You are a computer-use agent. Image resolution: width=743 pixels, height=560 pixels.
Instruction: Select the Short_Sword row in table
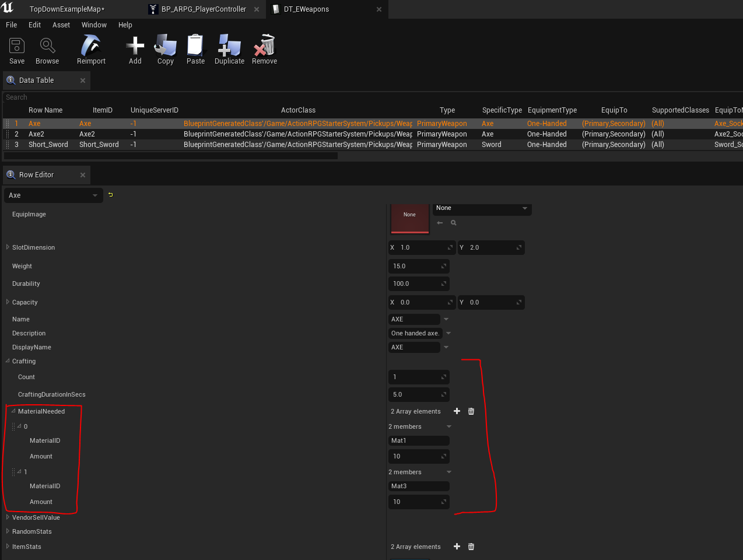coord(373,145)
